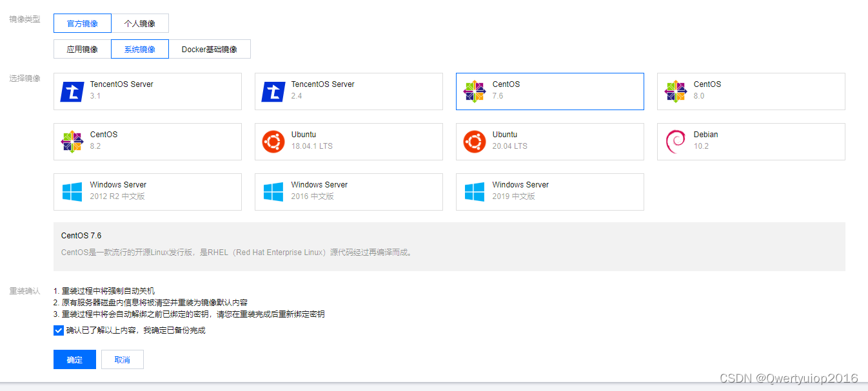Click the Ubuntu 20.04 LTS logo icon
868x391 pixels.
pyautogui.click(x=475, y=142)
